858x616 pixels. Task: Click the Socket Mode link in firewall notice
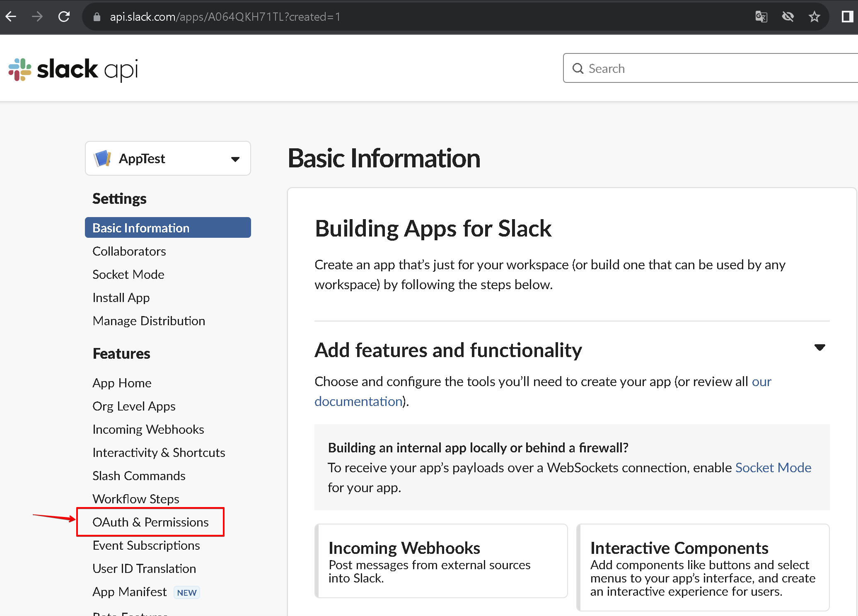[773, 468]
